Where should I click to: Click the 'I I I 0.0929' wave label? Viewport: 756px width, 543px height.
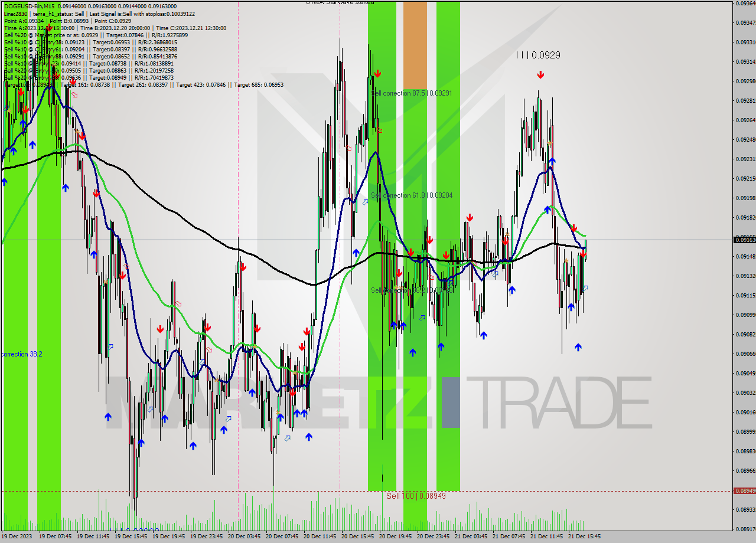pos(538,55)
